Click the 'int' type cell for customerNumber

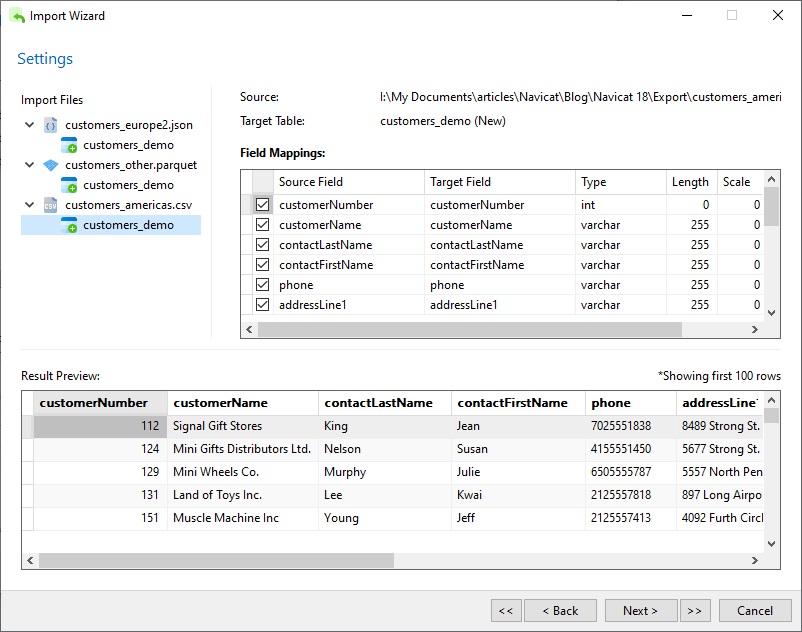coord(620,205)
